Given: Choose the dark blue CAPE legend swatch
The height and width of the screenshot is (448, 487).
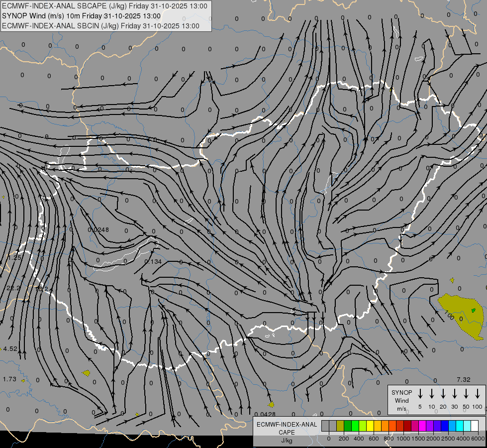Looking at the screenshot, I should point(445,426).
